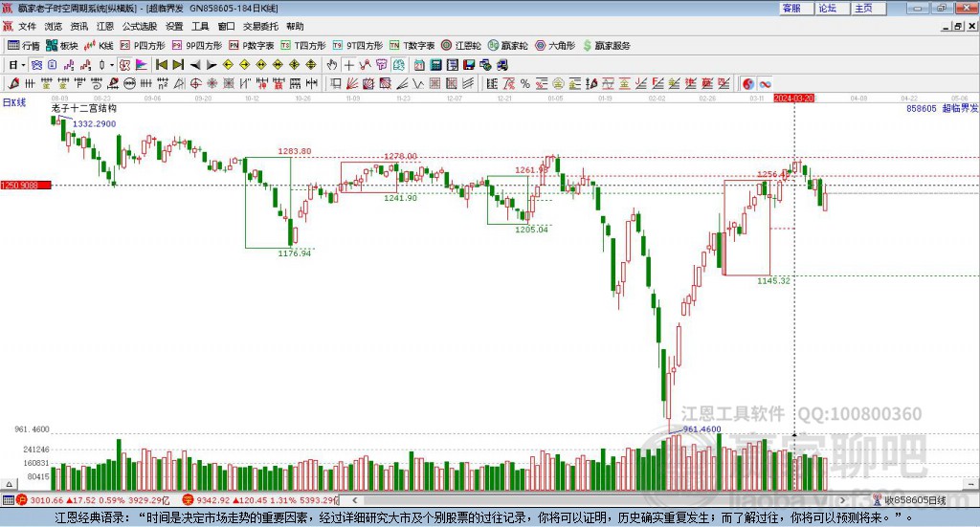This screenshot has width=980, height=527.
Task: Launch the 江恩轮 Gann wheel
Action: (461, 46)
